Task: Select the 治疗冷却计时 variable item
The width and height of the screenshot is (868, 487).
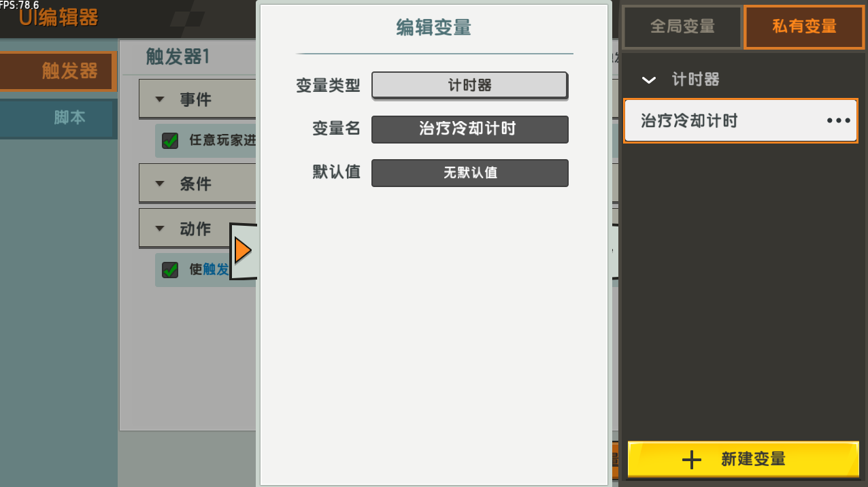Action: [x=740, y=121]
